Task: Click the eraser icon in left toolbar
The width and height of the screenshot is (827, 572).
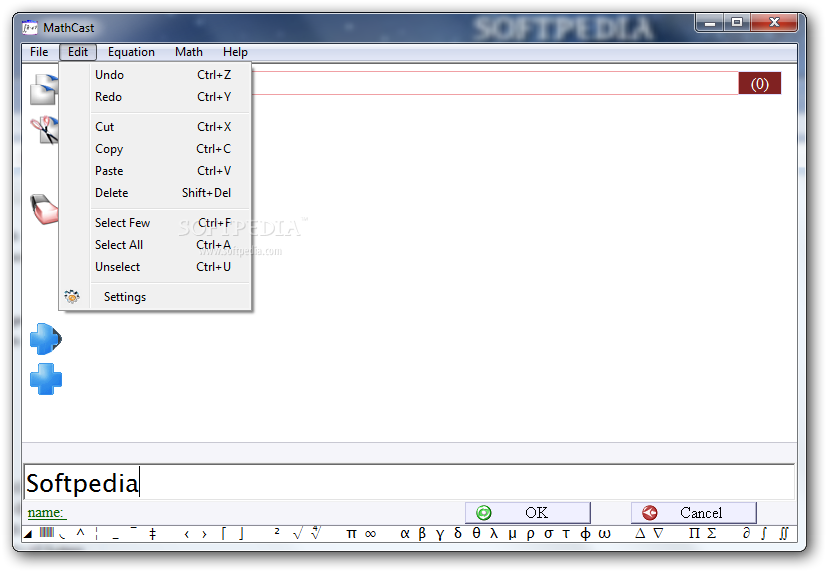Action: 44,209
